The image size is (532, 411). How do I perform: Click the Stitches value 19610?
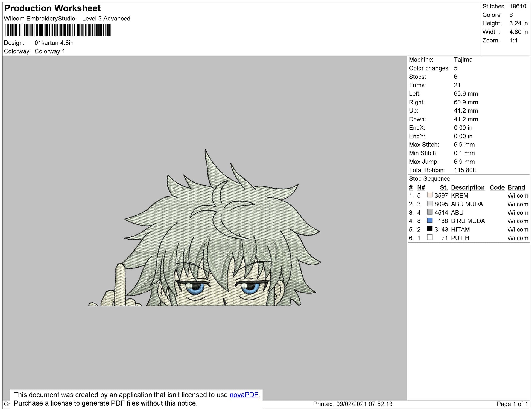click(x=518, y=7)
